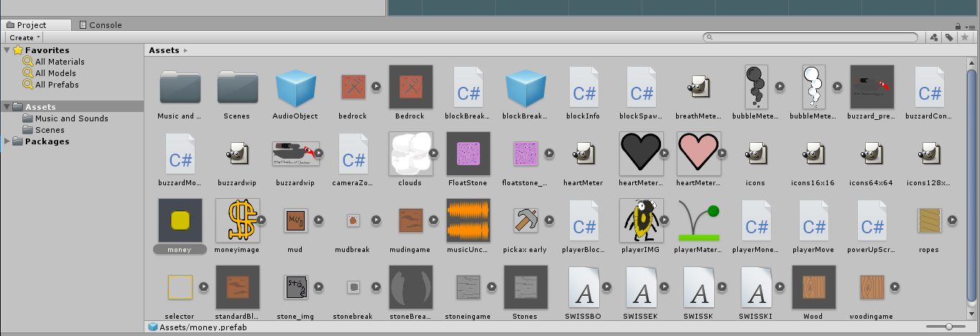Expand the playerIMG sprite sub-assets arrow
This screenshot has height=336, width=980.
[665, 220]
